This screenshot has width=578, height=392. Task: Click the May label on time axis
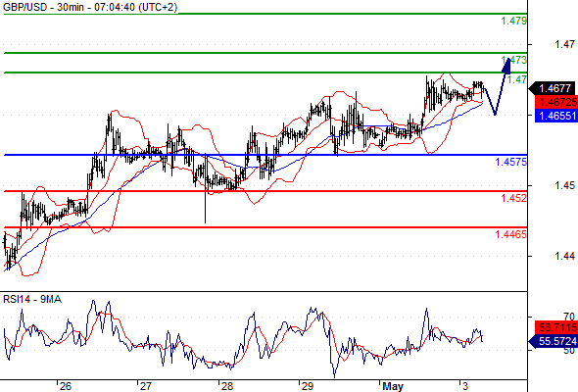point(393,386)
